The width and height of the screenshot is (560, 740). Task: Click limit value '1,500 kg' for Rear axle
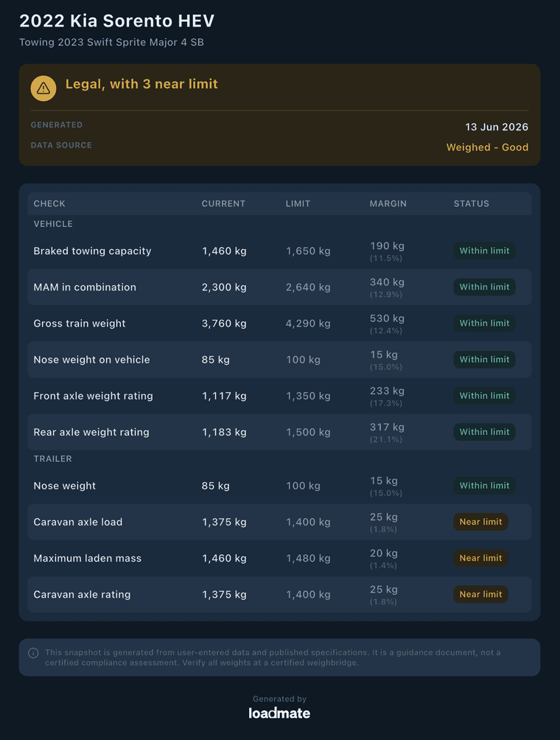tap(308, 433)
